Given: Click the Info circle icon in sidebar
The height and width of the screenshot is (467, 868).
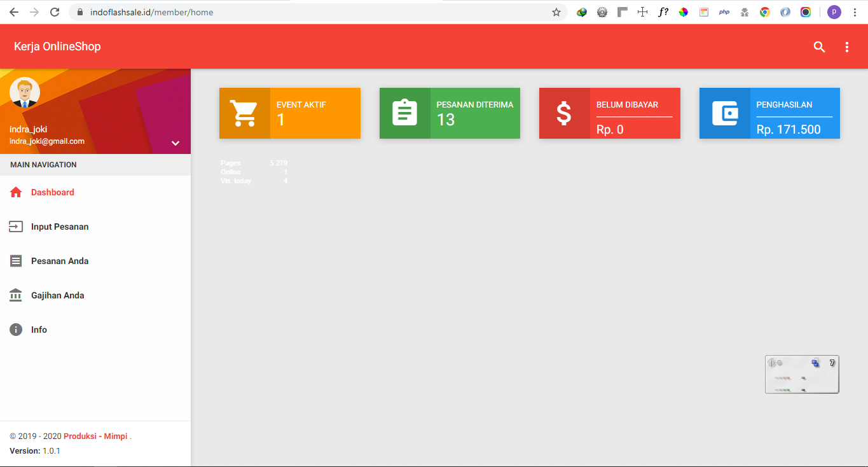Looking at the screenshot, I should click(x=16, y=330).
